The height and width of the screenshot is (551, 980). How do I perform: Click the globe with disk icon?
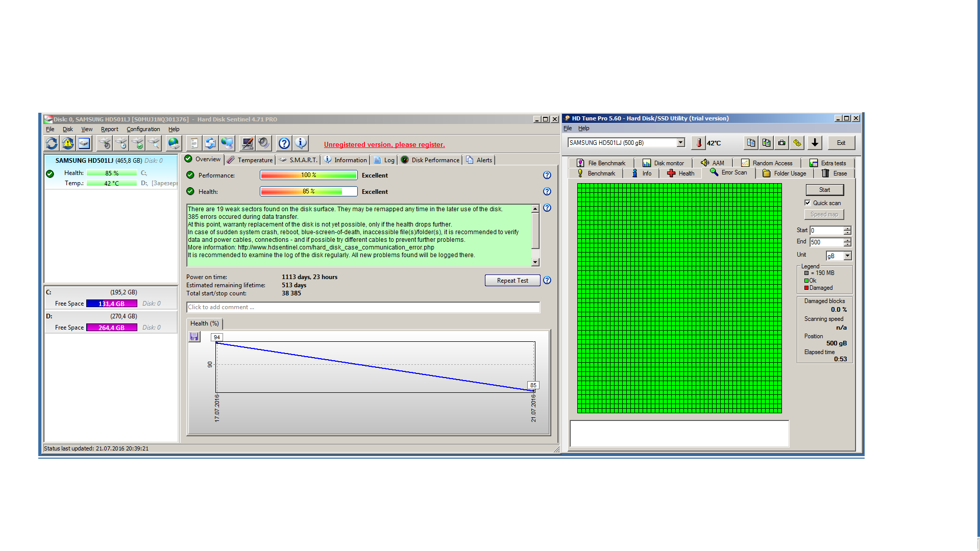[174, 143]
